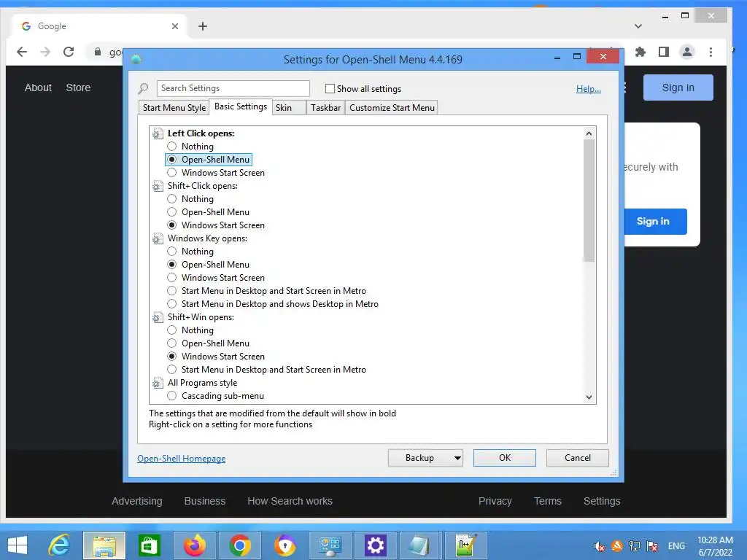This screenshot has width=747, height=560.
Task: Click the How Search works footer link
Action: [290, 501]
